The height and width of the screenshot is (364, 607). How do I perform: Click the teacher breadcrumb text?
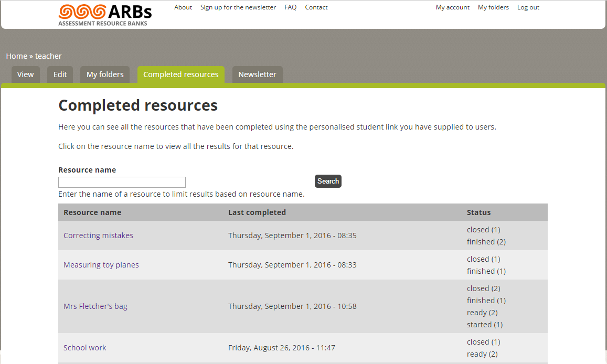coord(48,56)
